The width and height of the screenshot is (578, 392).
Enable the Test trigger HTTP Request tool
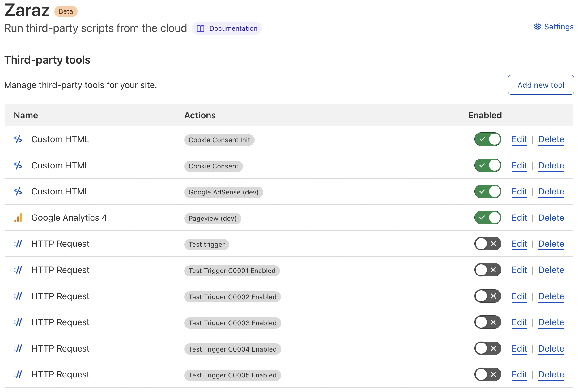[x=487, y=244]
